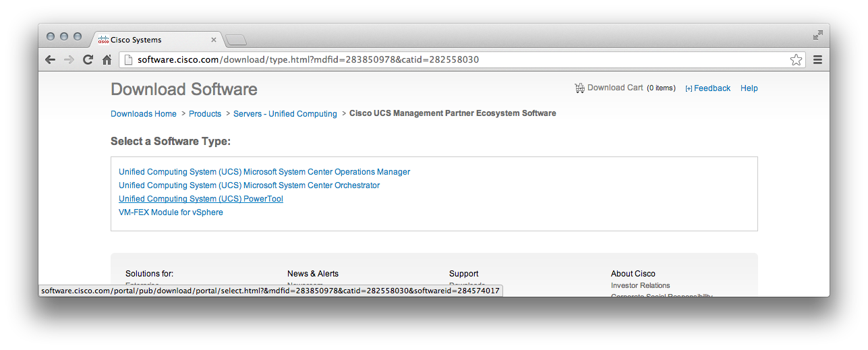868x350 pixels.
Task: Click the Download Cart icon
Action: [579, 88]
